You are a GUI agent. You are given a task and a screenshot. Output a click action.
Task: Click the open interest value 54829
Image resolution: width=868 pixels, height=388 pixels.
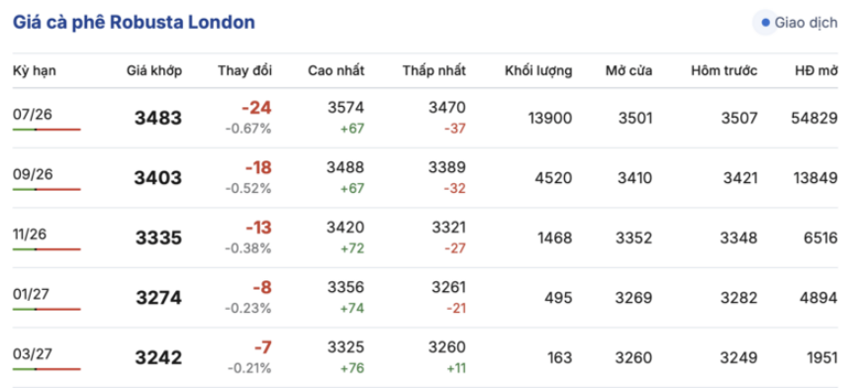click(x=815, y=118)
